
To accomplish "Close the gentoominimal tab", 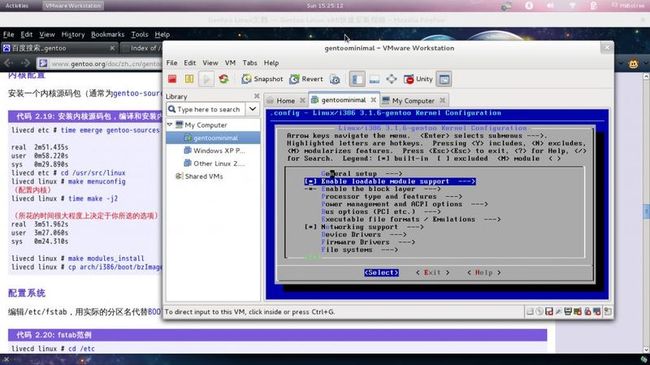I will (374, 100).
